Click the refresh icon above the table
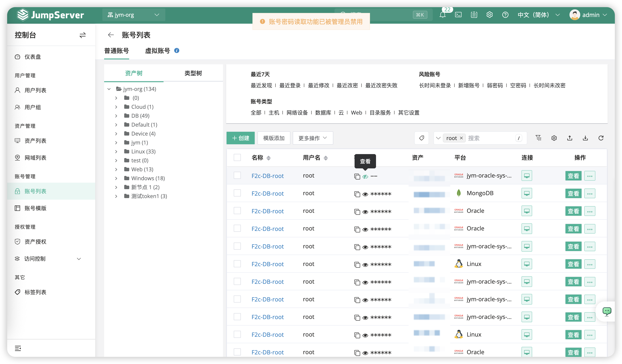The width and height of the screenshot is (622, 364). click(601, 138)
